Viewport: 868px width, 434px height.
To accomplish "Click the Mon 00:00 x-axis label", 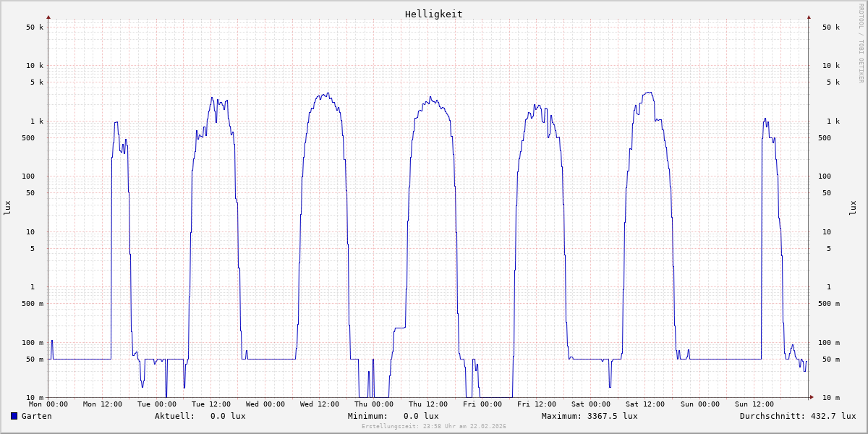I will [x=48, y=404].
